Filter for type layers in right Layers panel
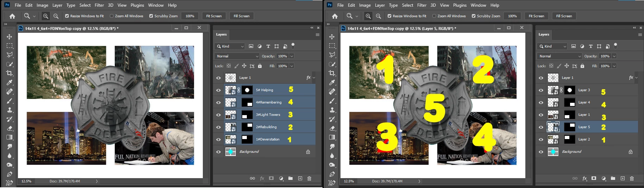 point(590,46)
